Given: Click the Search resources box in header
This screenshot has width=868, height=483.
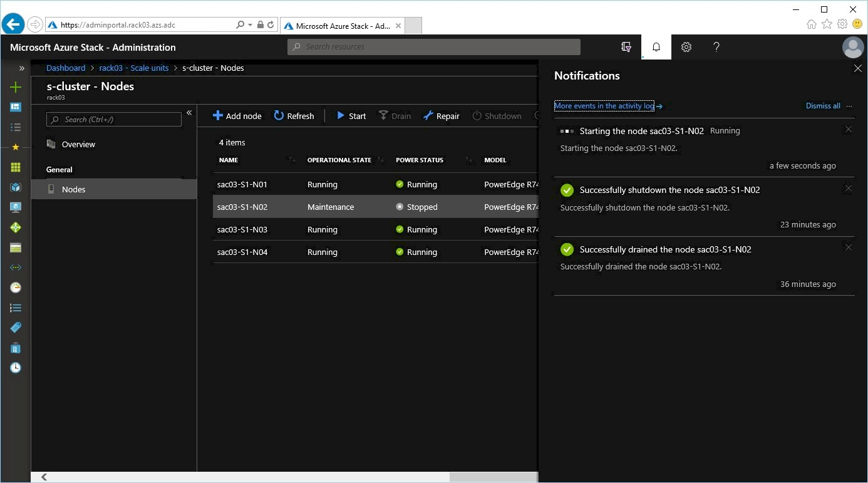Looking at the screenshot, I should click(434, 47).
